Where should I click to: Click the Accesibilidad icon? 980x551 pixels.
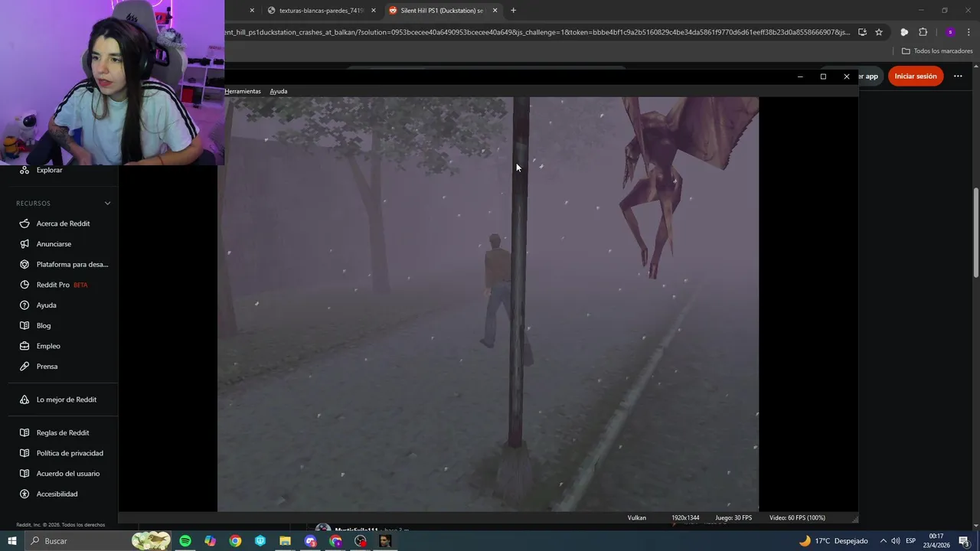click(24, 494)
